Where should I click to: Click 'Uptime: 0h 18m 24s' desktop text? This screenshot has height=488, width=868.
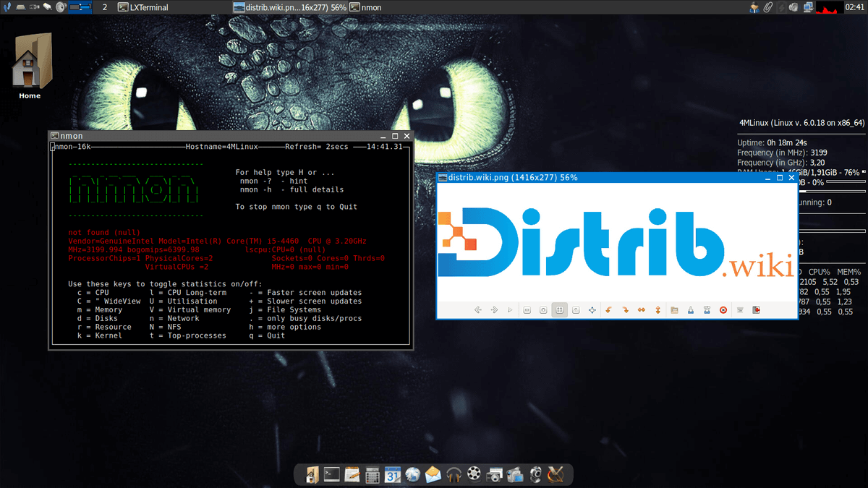(773, 142)
